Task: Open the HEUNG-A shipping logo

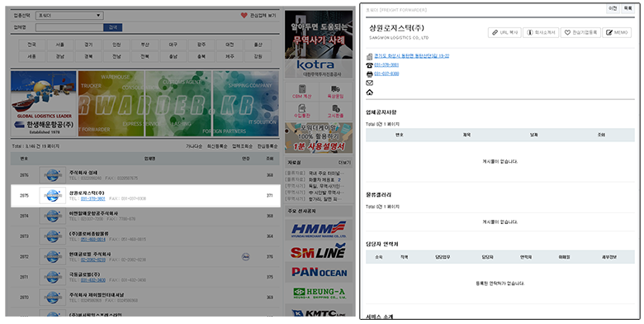Action: coord(319,293)
